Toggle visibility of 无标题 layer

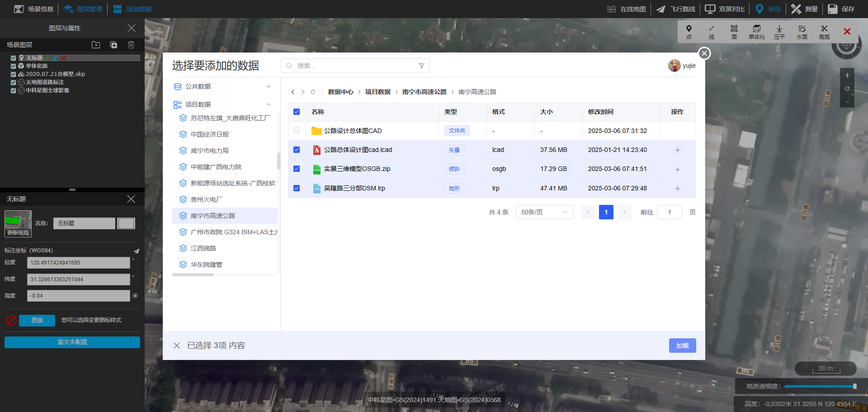(13, 58)
